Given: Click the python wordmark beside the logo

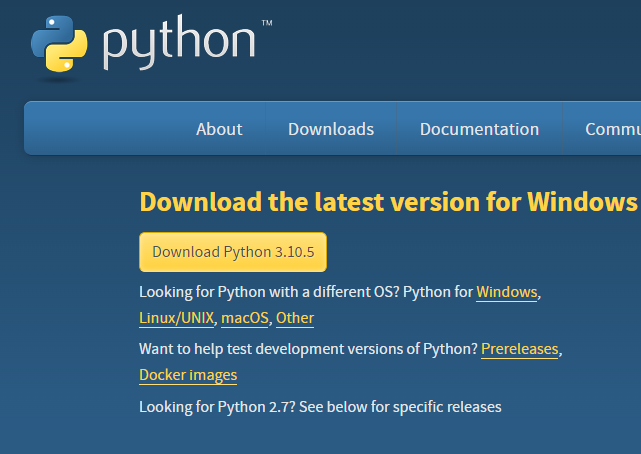Looking at the screenshot, I should click(x=180, y=42).
